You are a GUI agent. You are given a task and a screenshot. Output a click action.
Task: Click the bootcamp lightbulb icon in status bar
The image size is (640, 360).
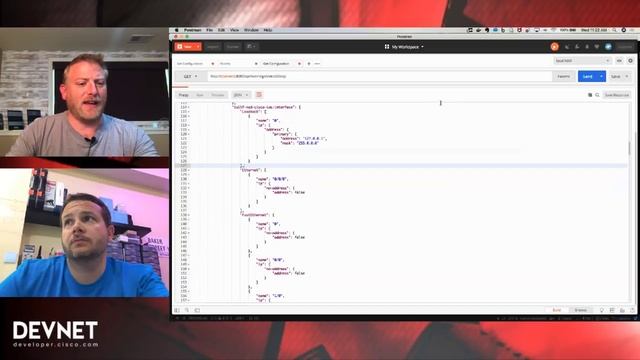pyautogui.click(x=602, y=310)
